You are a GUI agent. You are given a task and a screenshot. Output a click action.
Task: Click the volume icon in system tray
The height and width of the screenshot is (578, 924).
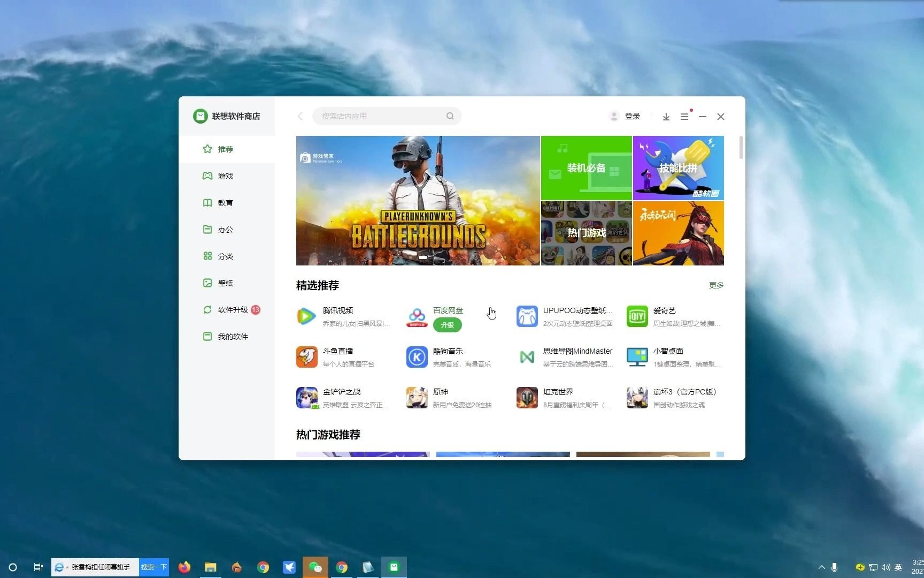coord(886,567)
